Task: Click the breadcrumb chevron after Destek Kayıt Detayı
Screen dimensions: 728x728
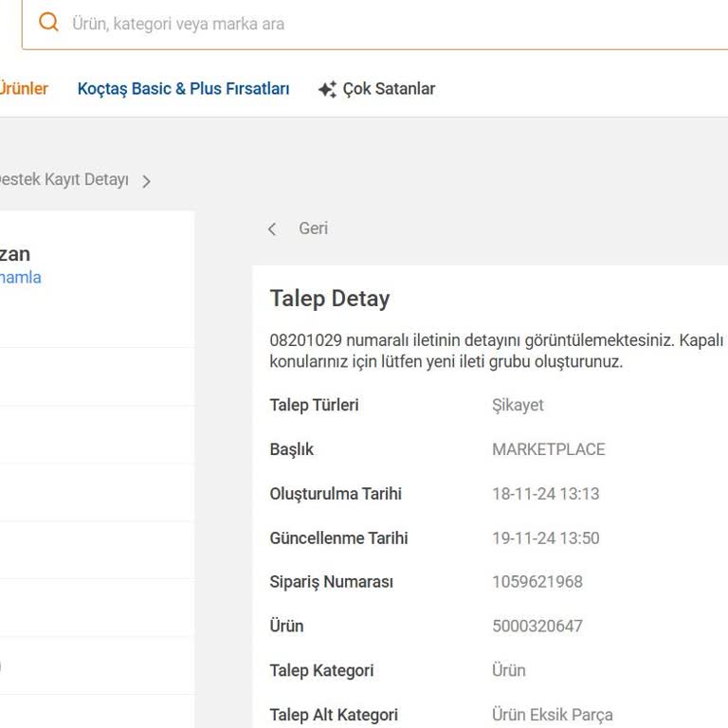Action: tap(146, 181)
